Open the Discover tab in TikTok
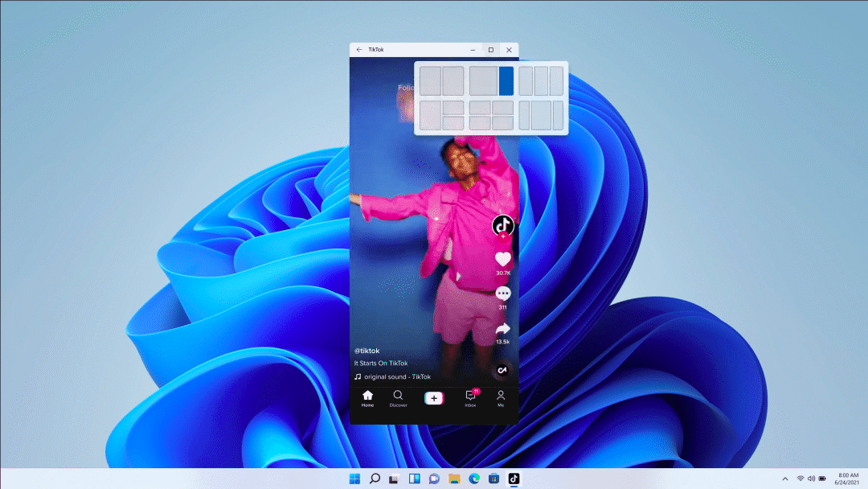This screenshot has width=868, height=489. (x=398, y=398)
